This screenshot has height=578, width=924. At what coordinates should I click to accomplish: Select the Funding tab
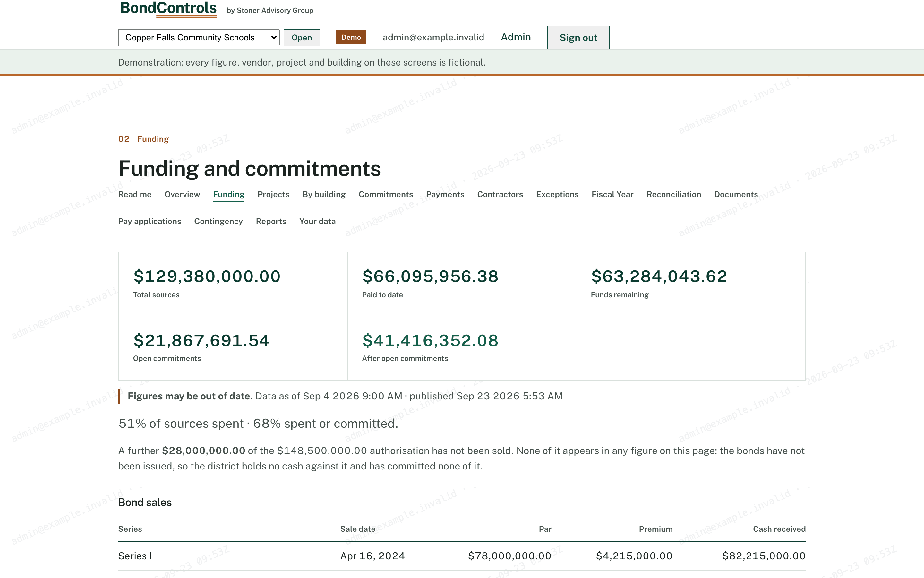point(229,194)
